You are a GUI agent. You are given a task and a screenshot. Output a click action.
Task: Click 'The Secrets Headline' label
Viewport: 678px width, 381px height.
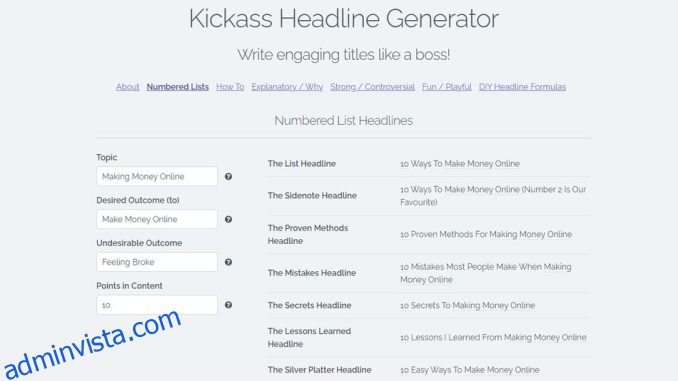tap(309, 305)
